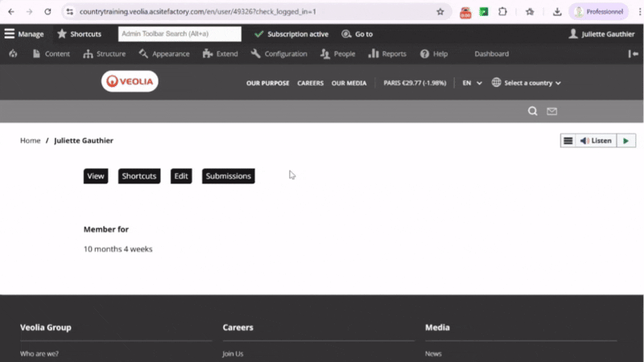Screen dimensions: 644x362
Task: Open the News footer link
Action: pyautogui.click(x=433, y=353)
